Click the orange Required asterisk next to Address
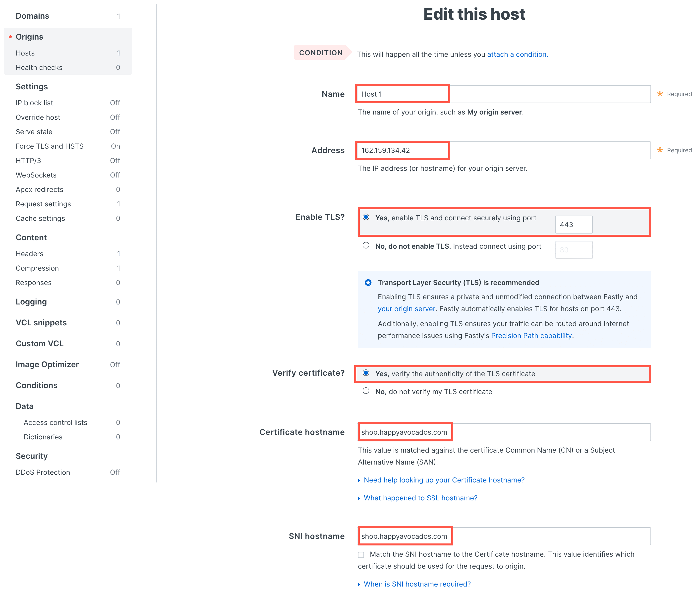700x593 pixels. click(660, 150)
